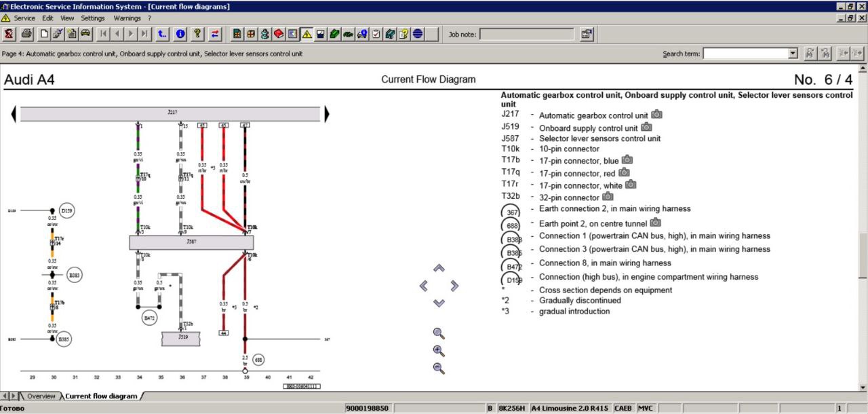868x414 pixels.
Task: Zoom out with the minus magnifier
Action: tap(439, 368)
